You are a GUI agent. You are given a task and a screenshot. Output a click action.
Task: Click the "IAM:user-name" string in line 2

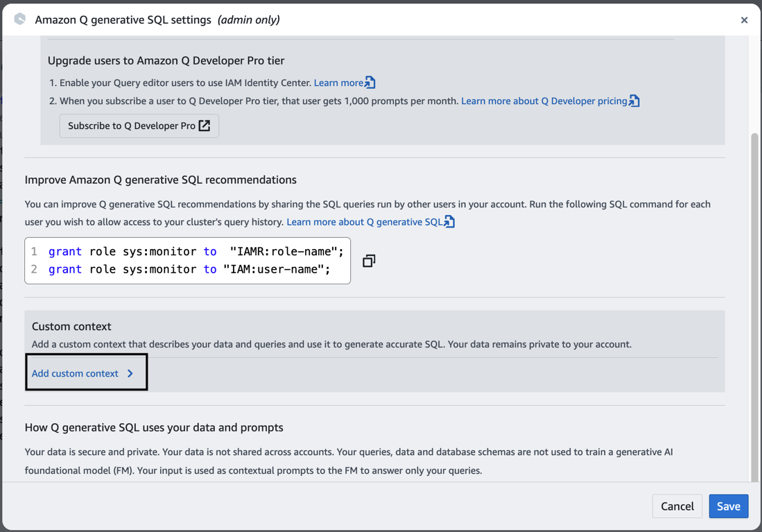272,269
